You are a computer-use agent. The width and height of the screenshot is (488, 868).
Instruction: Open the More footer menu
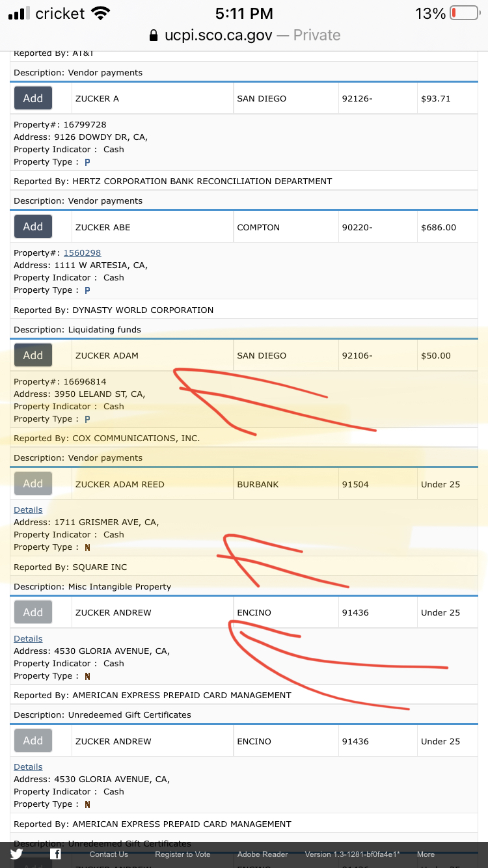click(426, 854)
